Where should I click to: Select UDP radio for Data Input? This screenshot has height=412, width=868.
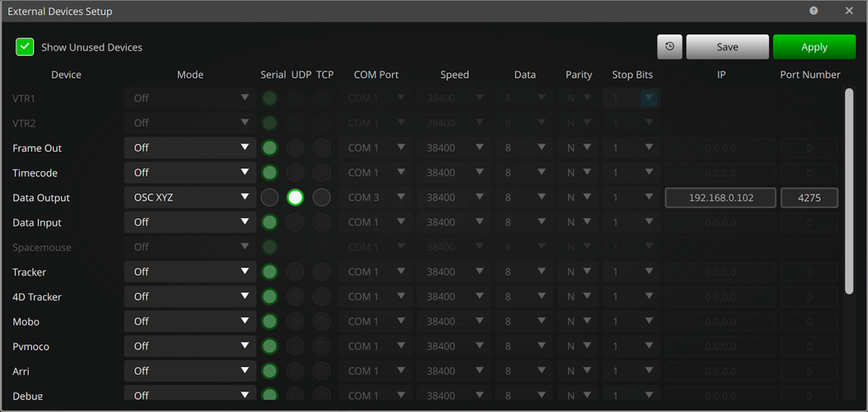pyautogui.click(x=295, y=222)
